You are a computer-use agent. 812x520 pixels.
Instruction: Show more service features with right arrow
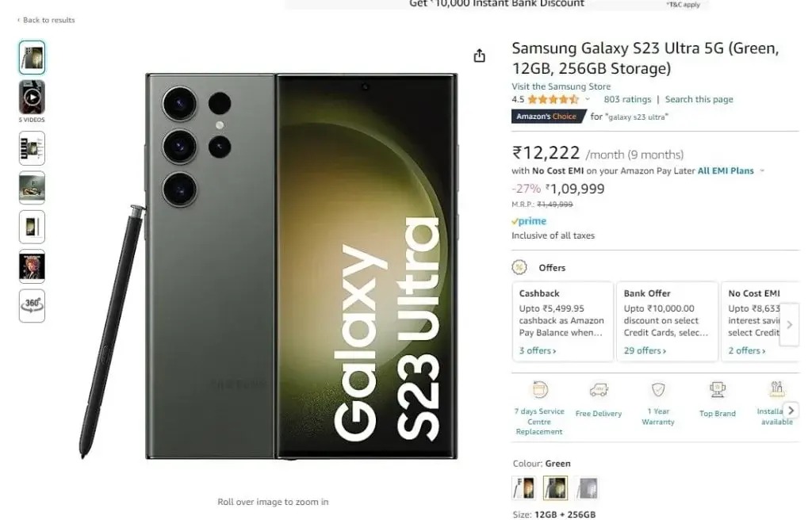pos(791,410)
